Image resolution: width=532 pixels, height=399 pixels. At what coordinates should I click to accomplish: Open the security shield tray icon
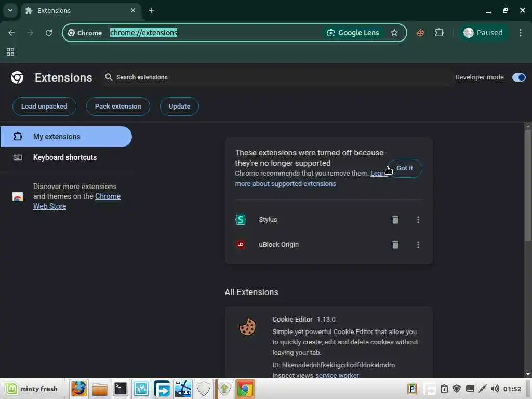[457, 389]
